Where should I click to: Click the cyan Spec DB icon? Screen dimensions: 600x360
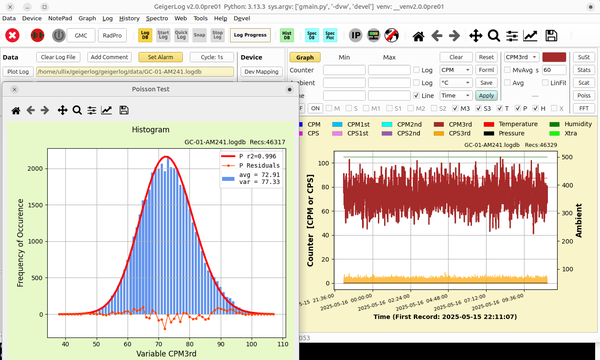[x=312, y=35]
